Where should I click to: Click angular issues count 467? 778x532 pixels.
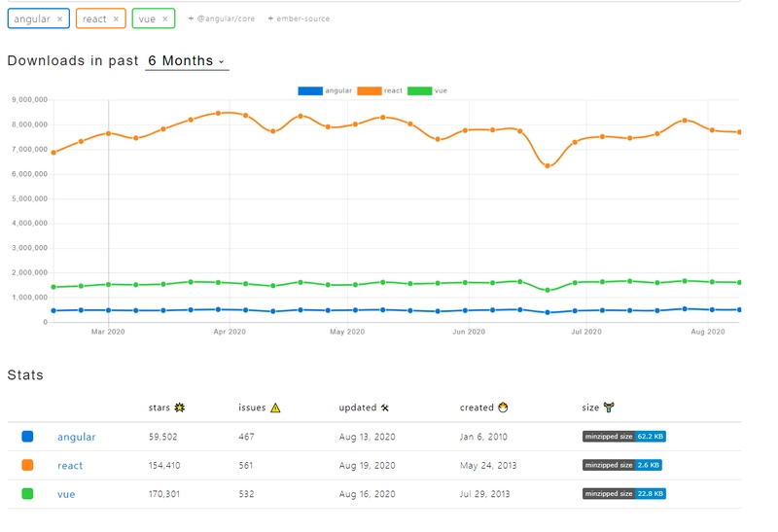coord(246,437)
